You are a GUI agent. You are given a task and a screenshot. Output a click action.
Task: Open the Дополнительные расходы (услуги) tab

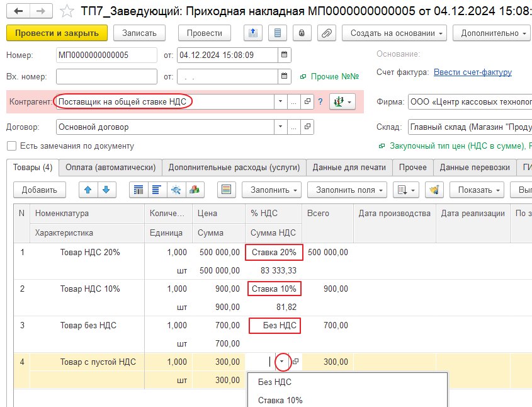point(234,168)
